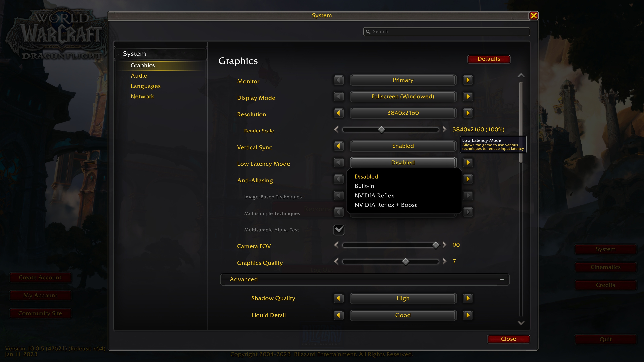Click the left arrow icon for Low Latency Mode
Screen dimensions: 644x362
(x=338, y=162)
